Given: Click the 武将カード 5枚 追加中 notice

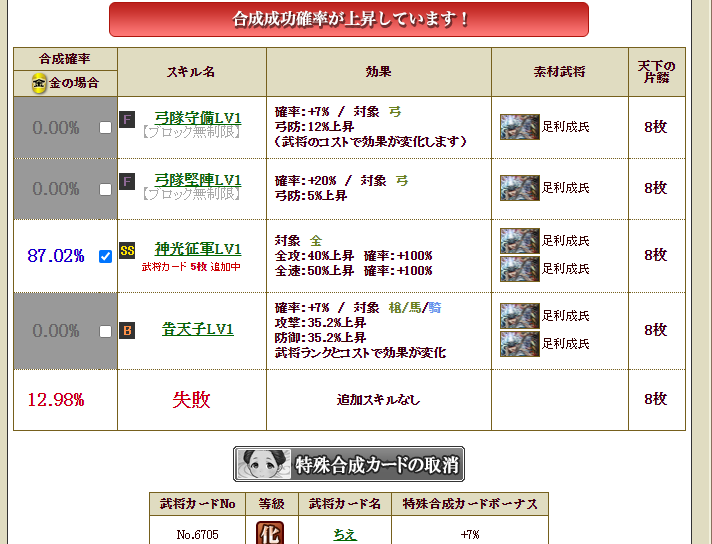Looking at the screenshot, I should tap(191, 267).
